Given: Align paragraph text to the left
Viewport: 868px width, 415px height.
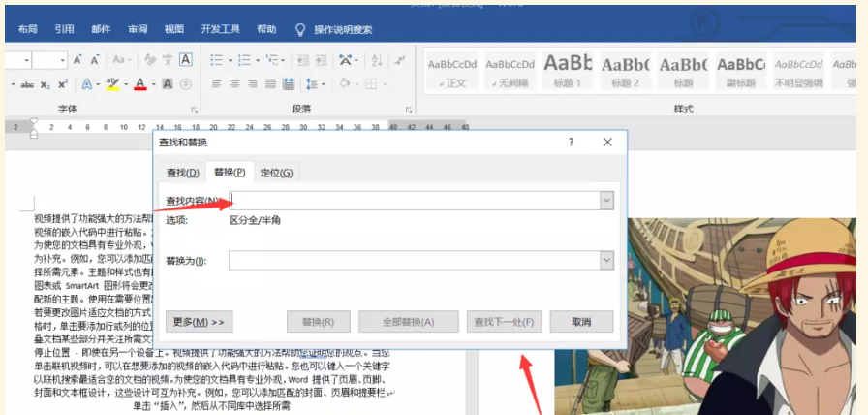Looking at the screenshot, I should pyautogui.click(x=216, y=84).
